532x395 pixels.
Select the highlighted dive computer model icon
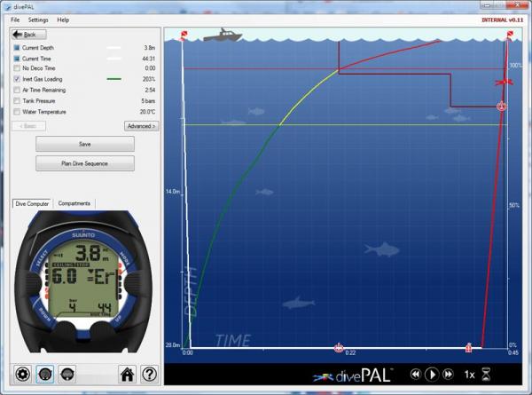point(45,374)
